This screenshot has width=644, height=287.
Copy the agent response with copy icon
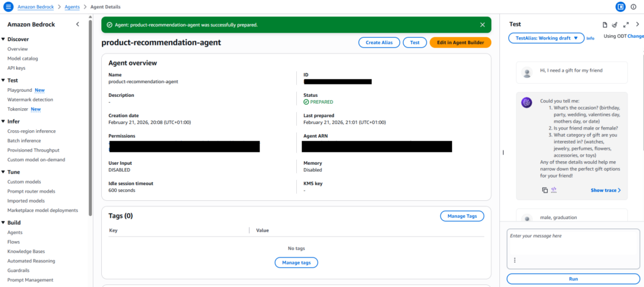coord(545,190)
